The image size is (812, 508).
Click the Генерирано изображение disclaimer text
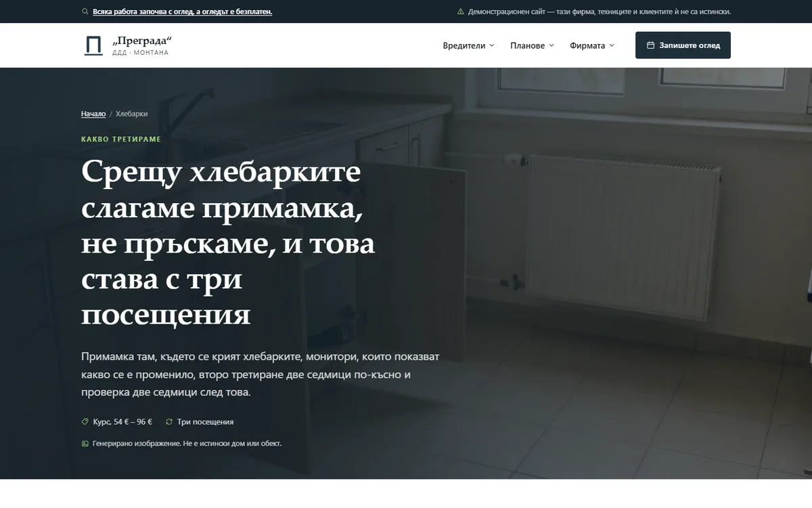[187, 444]
